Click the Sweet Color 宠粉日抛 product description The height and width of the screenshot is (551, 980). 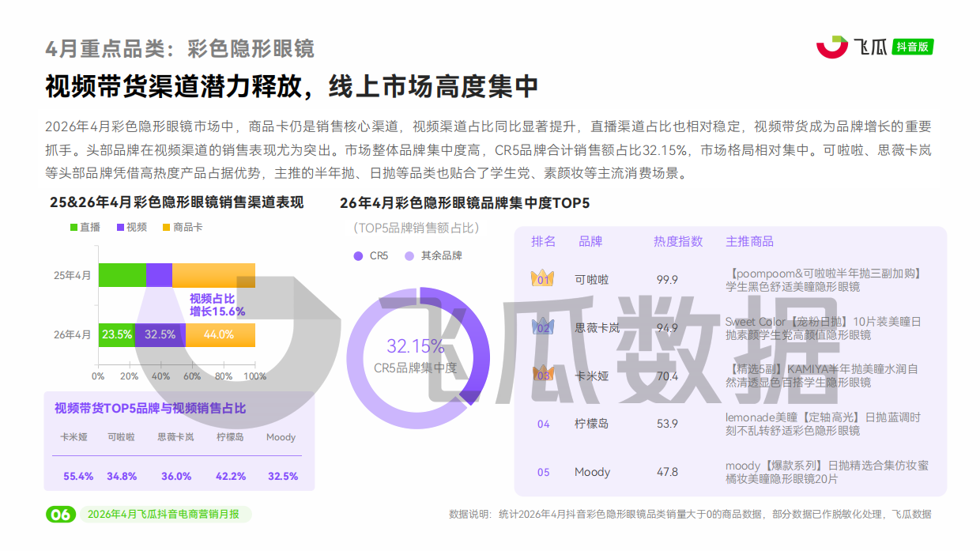pos(823,328)
